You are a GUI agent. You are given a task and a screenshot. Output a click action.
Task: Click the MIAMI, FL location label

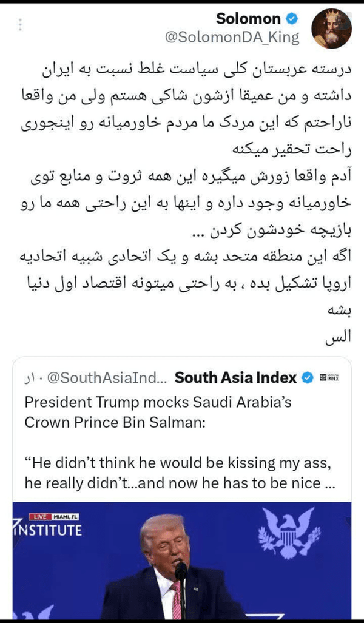click(x=65, y=516)
